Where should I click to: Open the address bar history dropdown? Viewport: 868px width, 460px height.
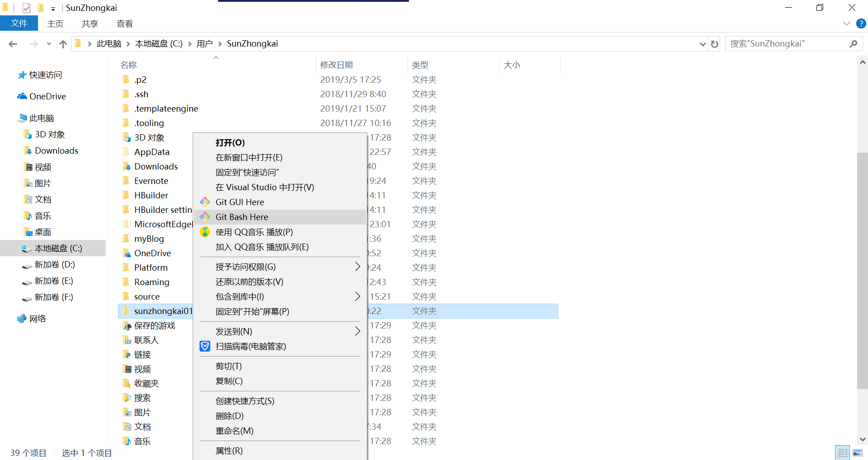pos(702,44)
